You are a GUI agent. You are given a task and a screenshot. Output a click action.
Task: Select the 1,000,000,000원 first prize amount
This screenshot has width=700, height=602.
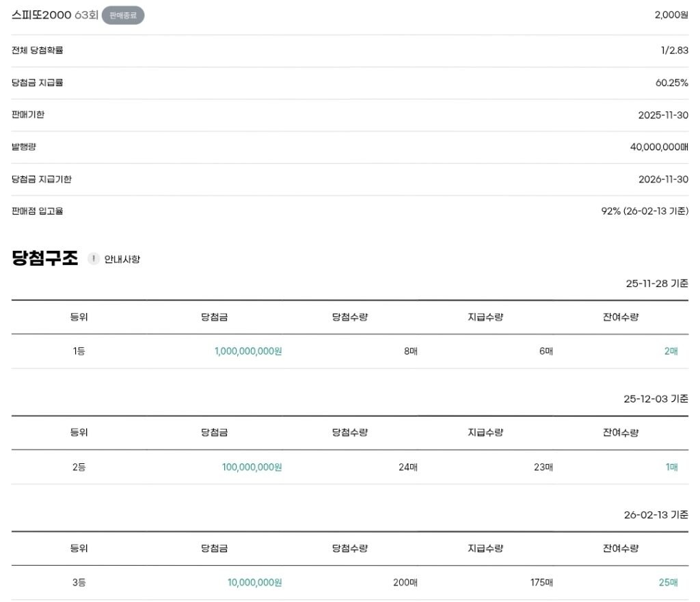click(x=248, y=351)
